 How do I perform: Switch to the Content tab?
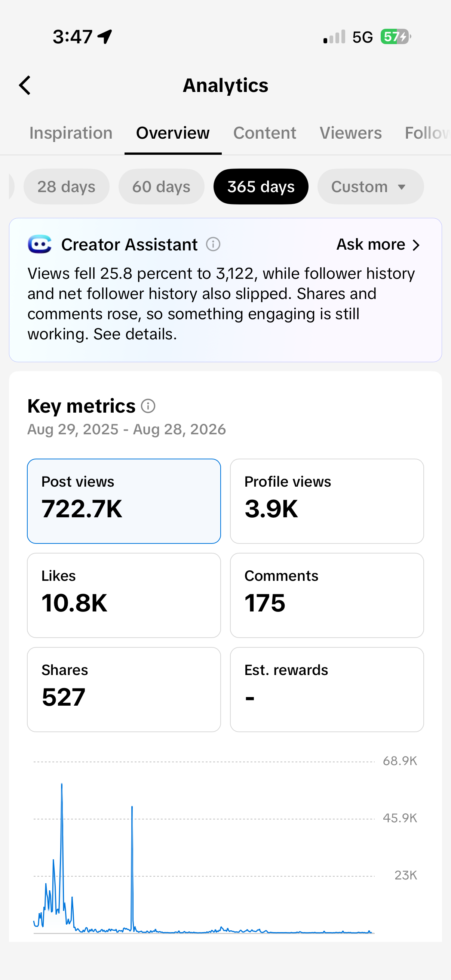(264, 133)
